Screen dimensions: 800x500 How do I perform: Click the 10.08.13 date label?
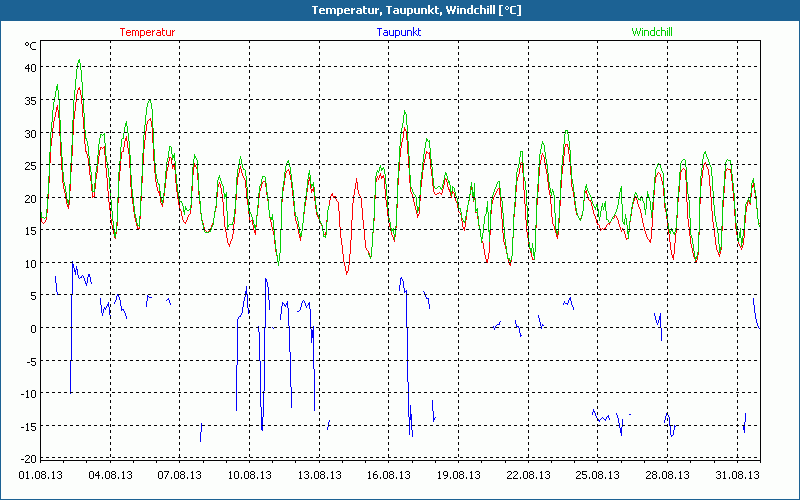pyautogui.click(x=250, y=476)
